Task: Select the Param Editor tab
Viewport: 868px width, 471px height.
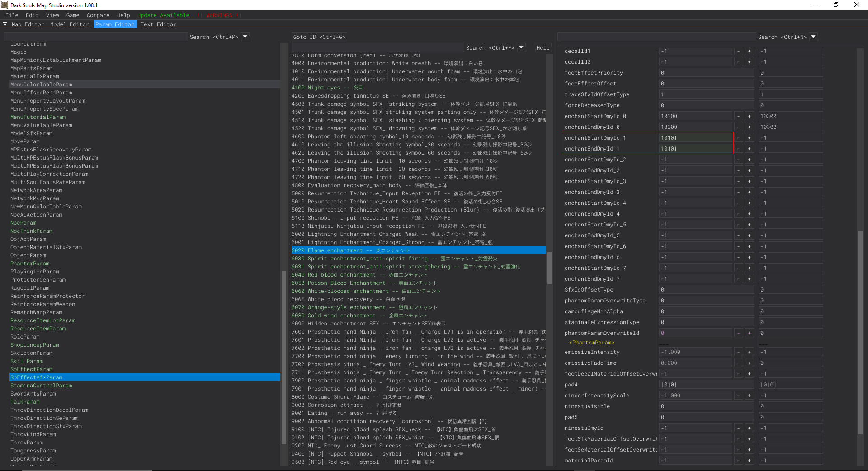Action: [115, 24]
